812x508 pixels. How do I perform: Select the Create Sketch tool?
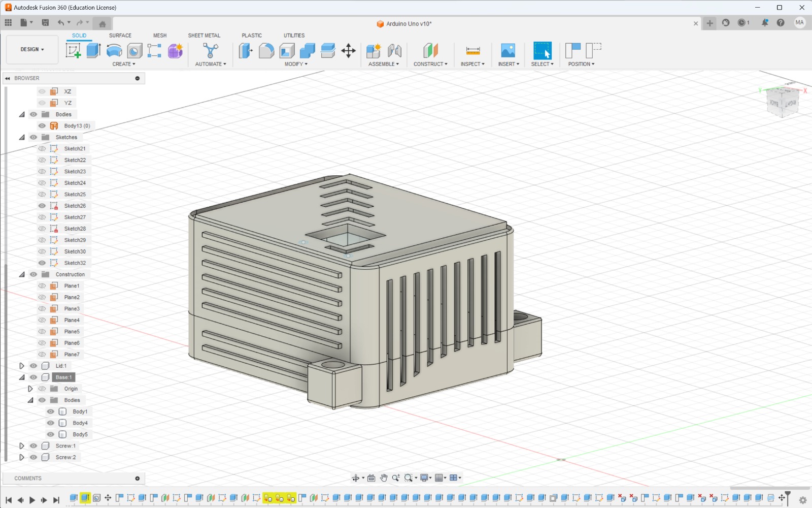[x=73, y=50]
